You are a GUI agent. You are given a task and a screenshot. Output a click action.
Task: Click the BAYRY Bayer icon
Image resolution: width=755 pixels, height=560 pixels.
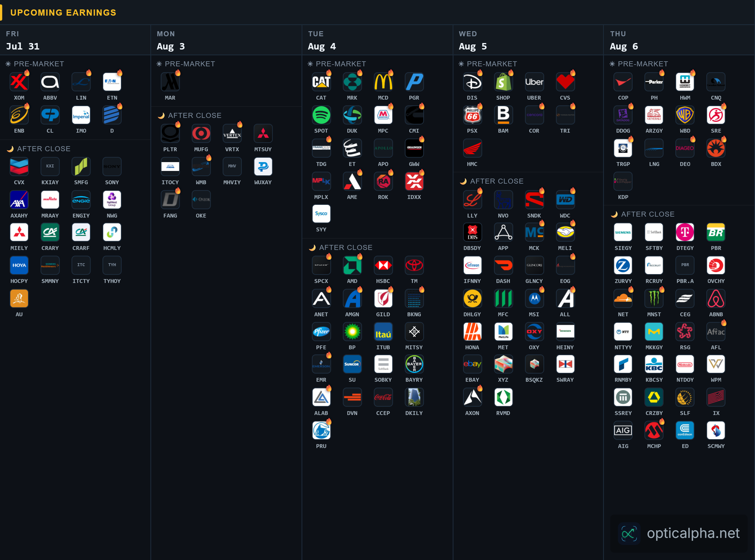[414, 364]
